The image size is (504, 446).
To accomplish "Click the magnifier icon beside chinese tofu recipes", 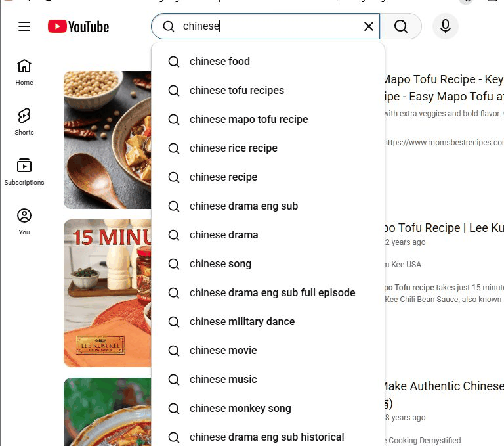I will [174, 91].
